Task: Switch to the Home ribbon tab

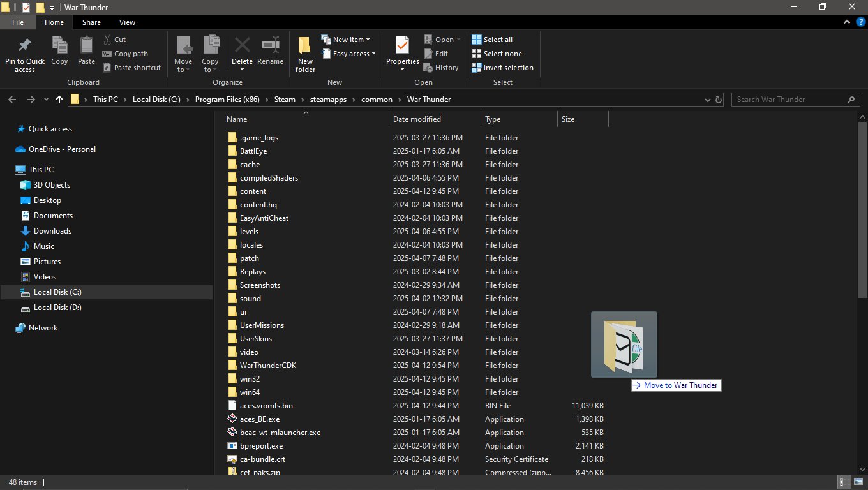Action: pos(54,22)
